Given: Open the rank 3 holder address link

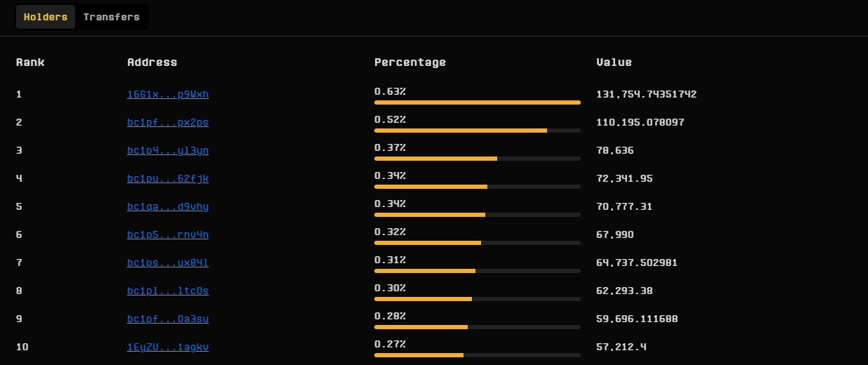Looking at the screenshot, I should (168, 150).
